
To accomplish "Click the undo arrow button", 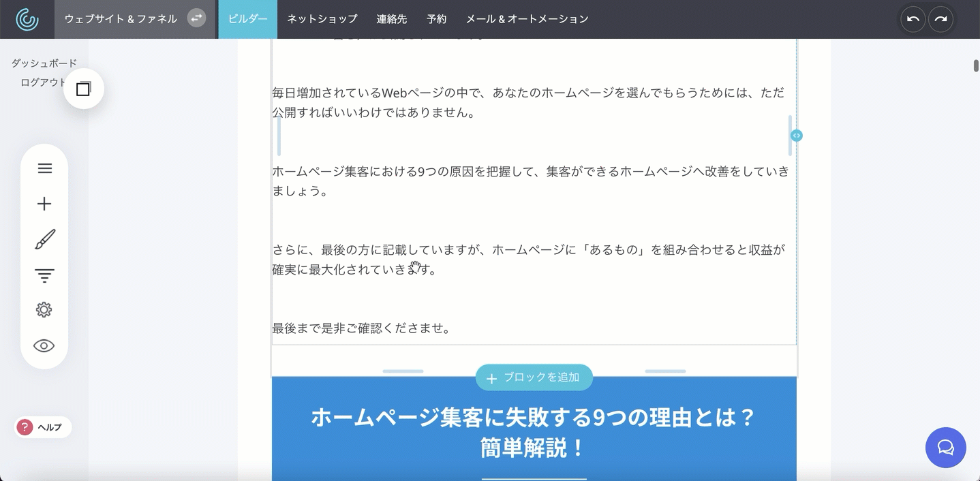I will click(913, 19).
